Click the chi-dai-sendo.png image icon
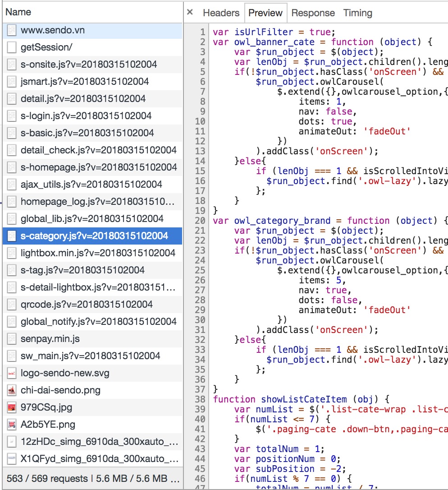Screen dimensions: 448x490 (x=12, y=390)
